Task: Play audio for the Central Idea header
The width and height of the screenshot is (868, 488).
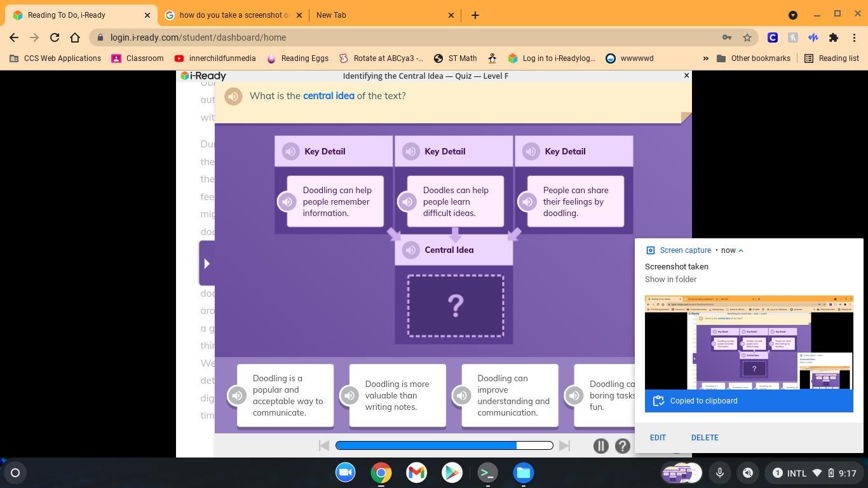Action: [411, 250]
